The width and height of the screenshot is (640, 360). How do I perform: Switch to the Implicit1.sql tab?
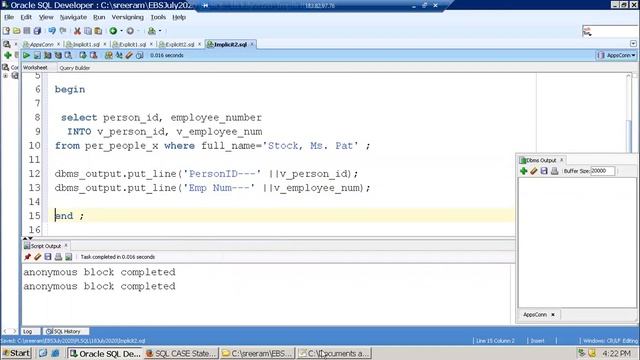pos(84,44)
